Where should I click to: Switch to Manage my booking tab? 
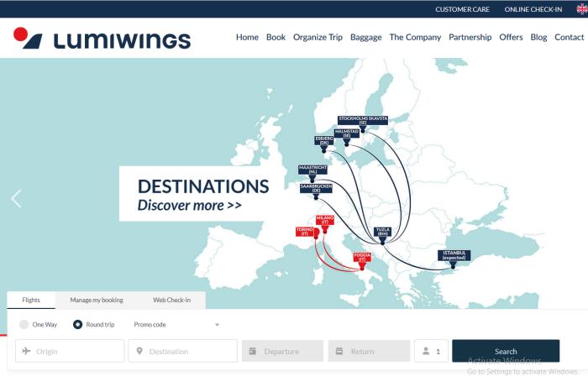coord(97,301)
